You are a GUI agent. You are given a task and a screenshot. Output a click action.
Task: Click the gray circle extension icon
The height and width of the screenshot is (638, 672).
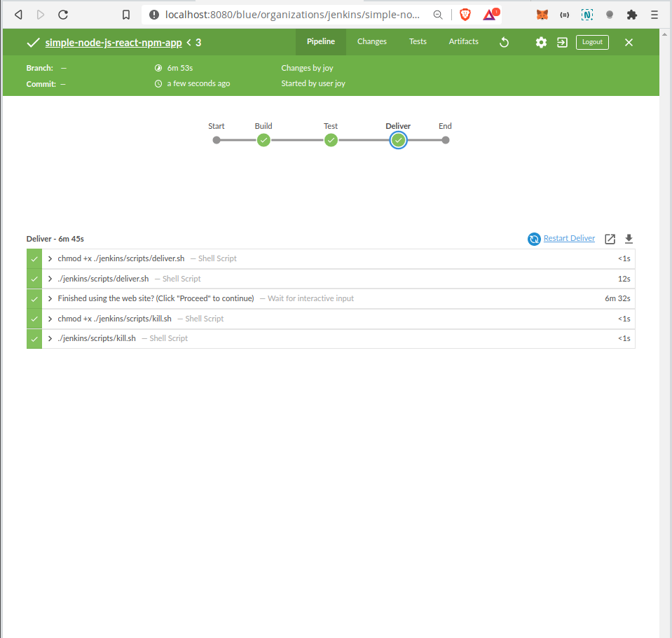click(x=610, y=15)
